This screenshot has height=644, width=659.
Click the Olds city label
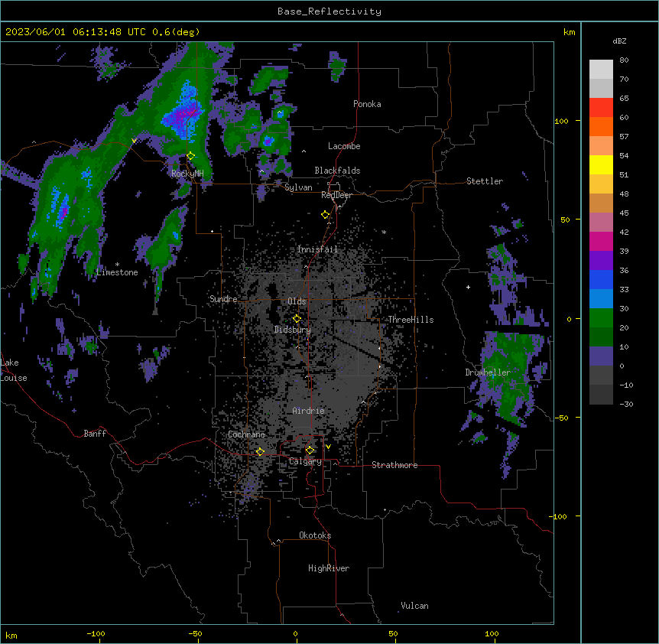[297, 301]
